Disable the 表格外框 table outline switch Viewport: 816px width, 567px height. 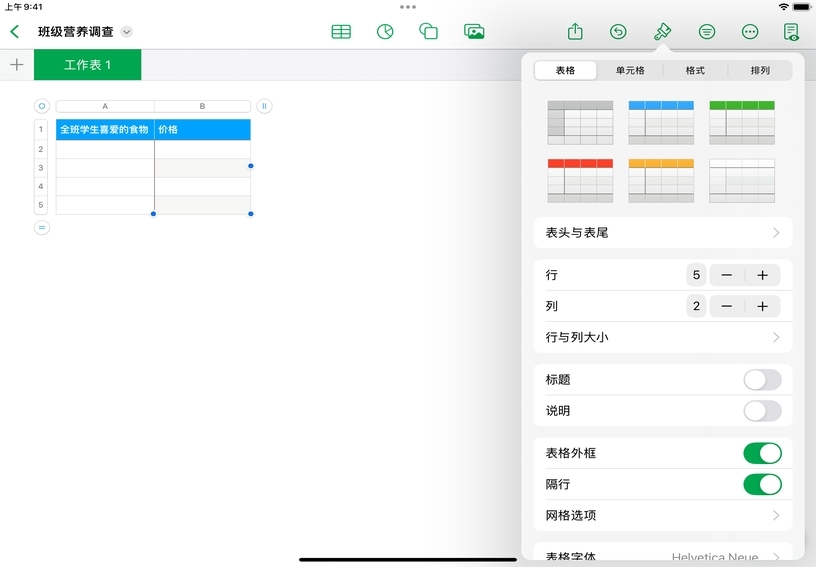(762, 454)
